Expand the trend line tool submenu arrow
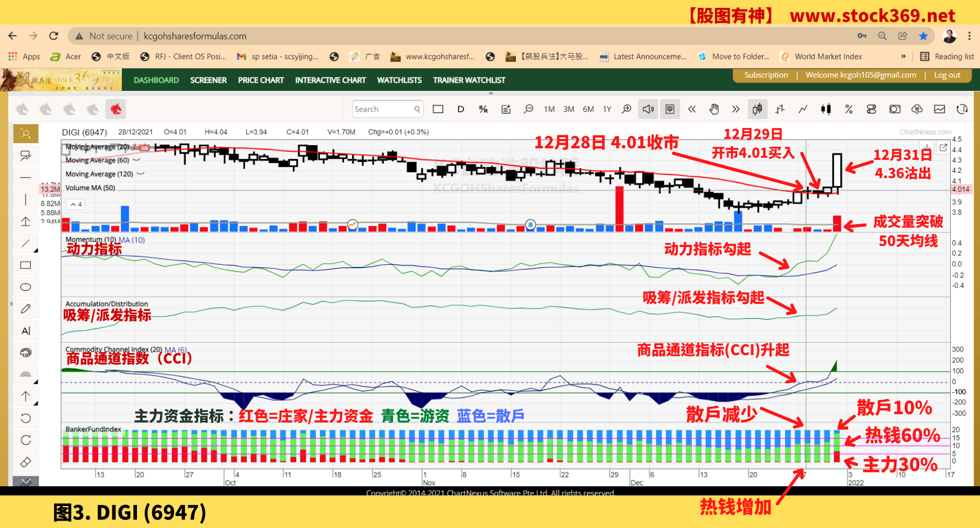The width and height of the screenshot is (980, 528). (x=36, y=251)
